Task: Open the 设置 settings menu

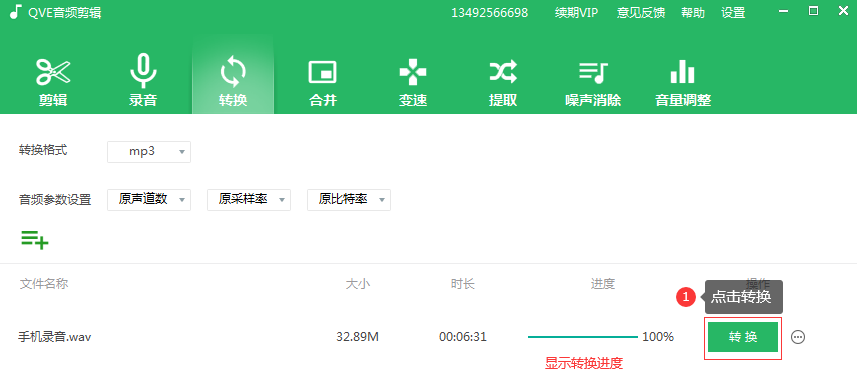Action: coord(733,13)
